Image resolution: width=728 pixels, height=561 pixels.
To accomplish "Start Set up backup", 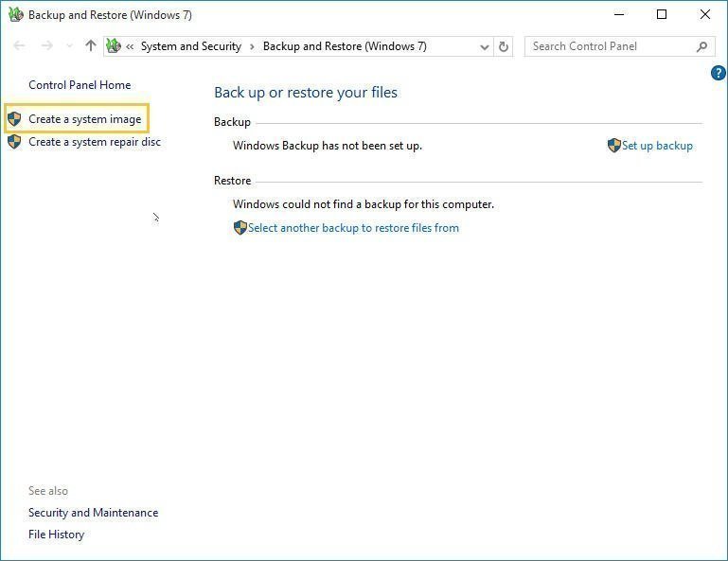I will coord(657,146).
